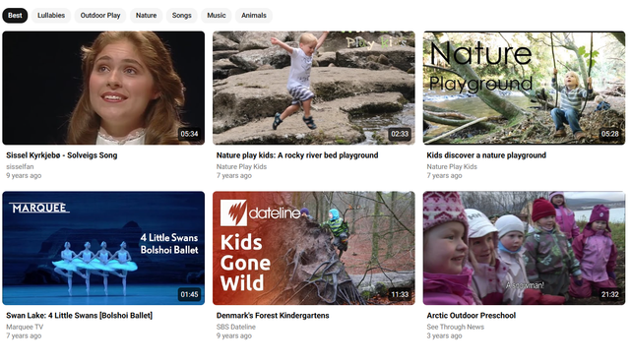Visit the SBS Dateline channel
This screenshot has width=630, height=364.
coord(236,327)
